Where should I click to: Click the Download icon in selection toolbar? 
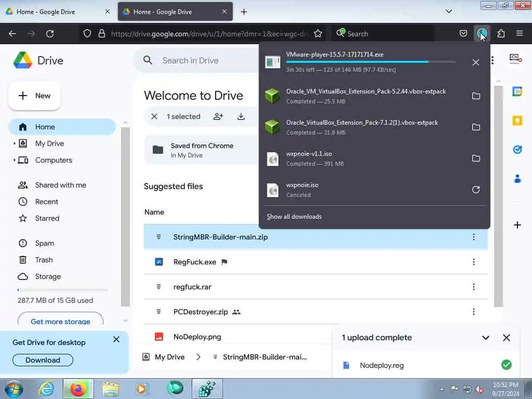(x=241, y=117)
